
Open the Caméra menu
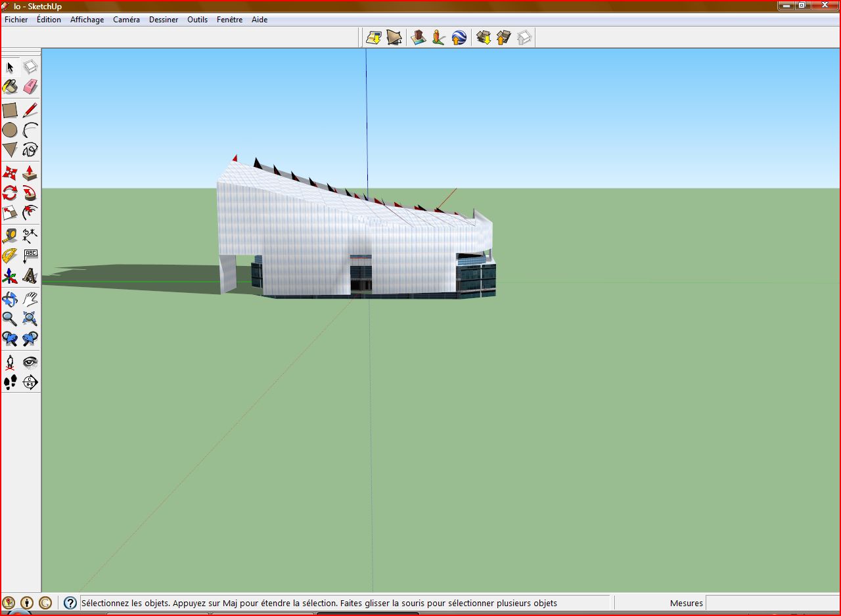(x=126, y=20)
